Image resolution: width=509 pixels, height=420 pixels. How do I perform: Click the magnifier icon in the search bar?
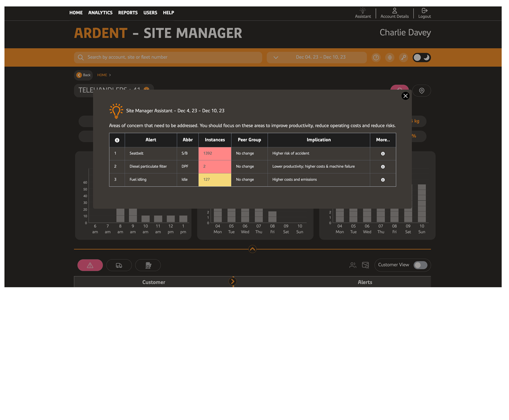coord(81,57)
